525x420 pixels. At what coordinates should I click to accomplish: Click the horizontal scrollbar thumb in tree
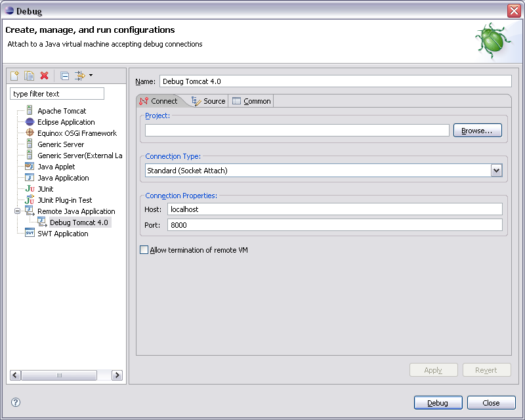tap(59, 375)
